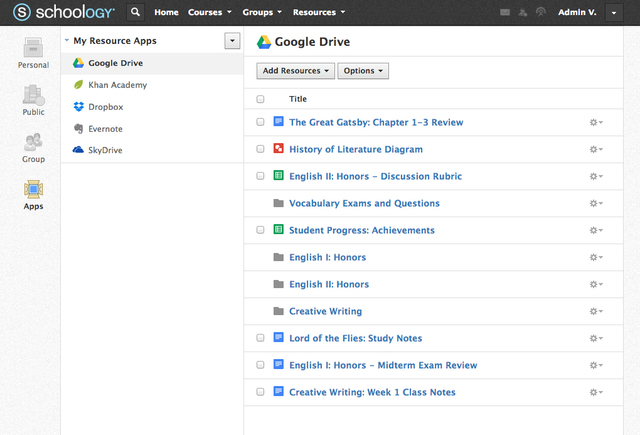Screen dimensions: 640x435
Task: Click the Schoology logo
Action: coord(64,12)
